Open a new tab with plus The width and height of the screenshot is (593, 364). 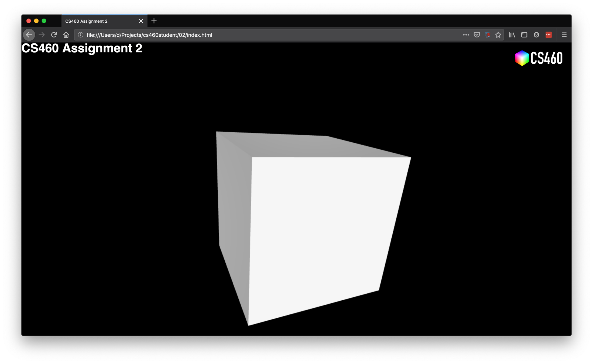point(154,21)
